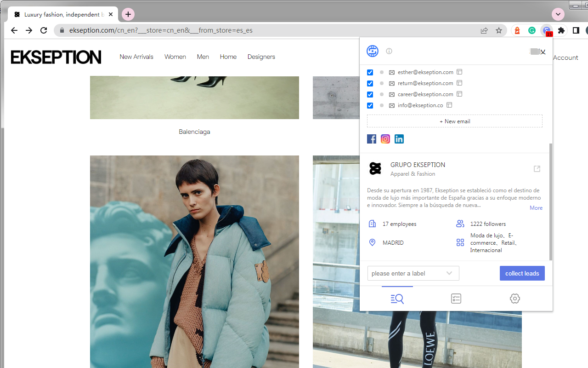This screenshot has width=588, height=368.
Task: Click the popup vertical scrollbar
Action: 551,201
